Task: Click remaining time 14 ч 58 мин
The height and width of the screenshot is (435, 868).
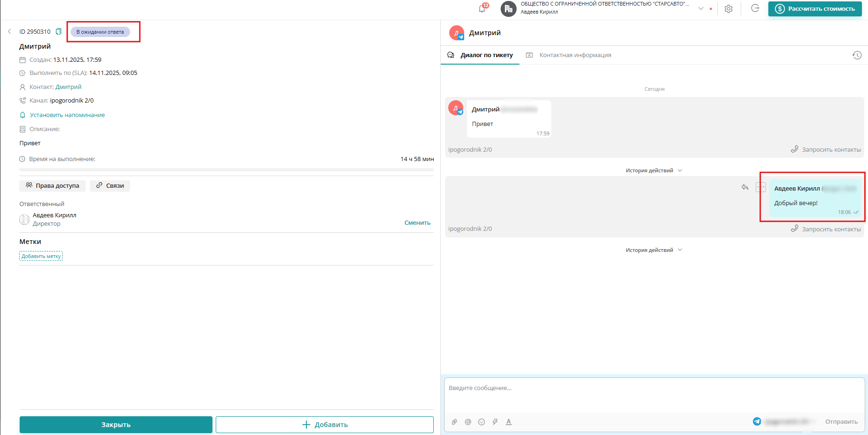Action: coord(417,159)
